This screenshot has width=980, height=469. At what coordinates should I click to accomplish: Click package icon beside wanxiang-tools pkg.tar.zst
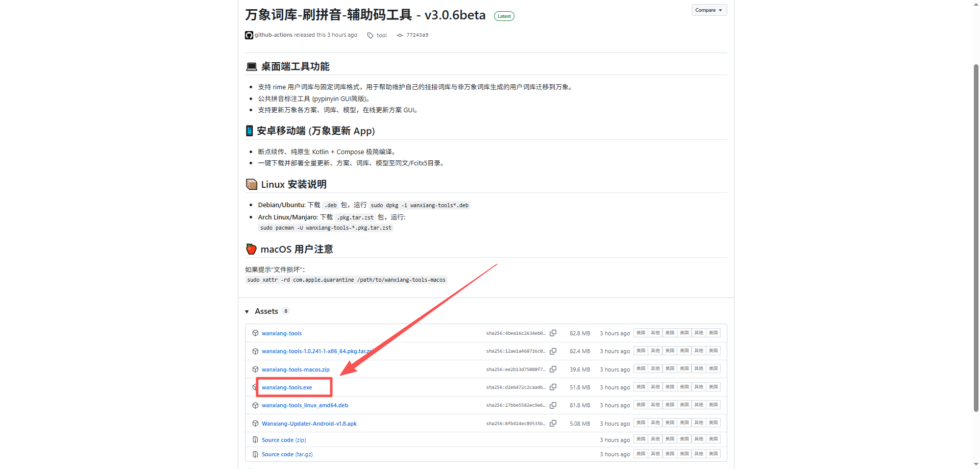pos(255,351)
